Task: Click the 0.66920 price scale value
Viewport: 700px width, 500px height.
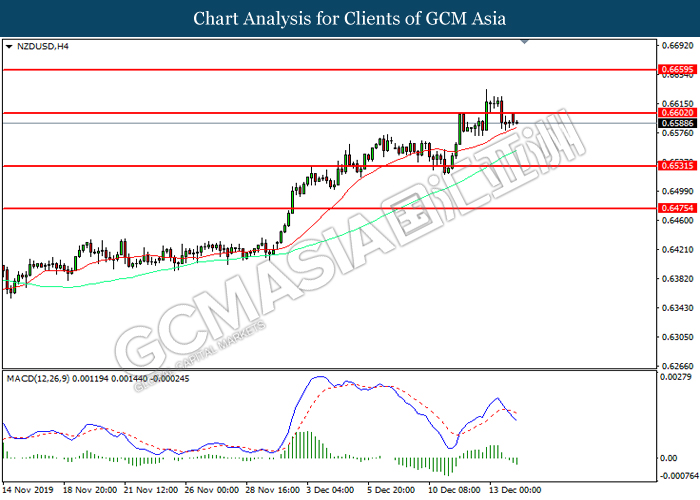Action: coord(678,46)
